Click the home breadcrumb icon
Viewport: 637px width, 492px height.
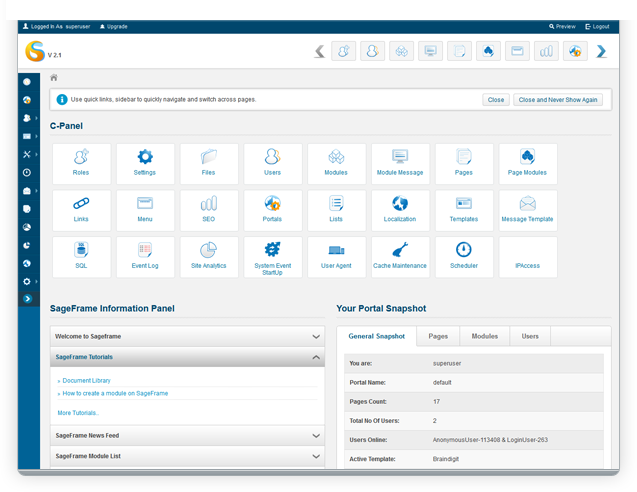click(x=54, y=77)
